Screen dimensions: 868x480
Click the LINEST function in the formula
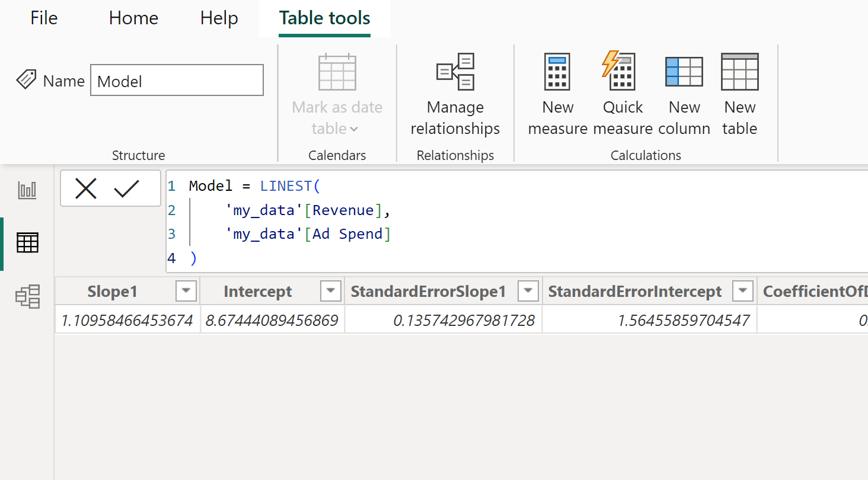286,186
